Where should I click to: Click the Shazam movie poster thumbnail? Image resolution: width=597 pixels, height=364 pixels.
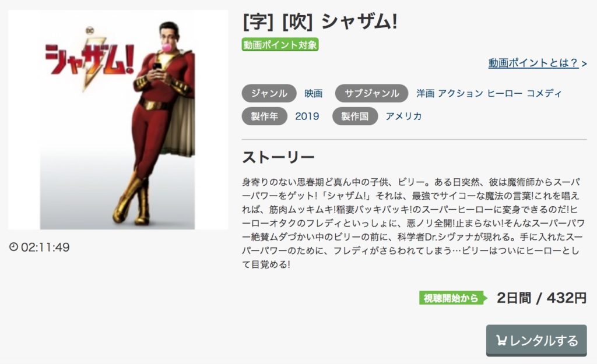[118, 120]
